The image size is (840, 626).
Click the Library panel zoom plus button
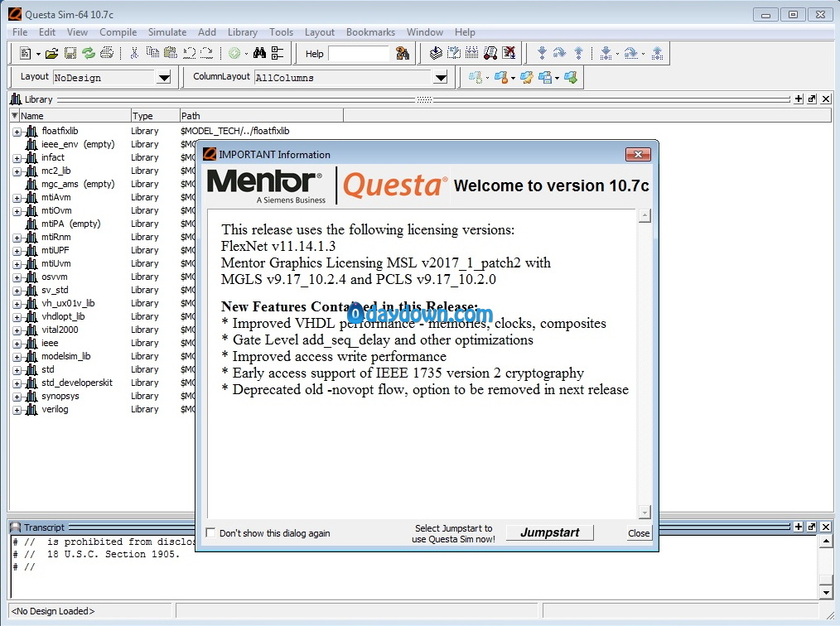tap(799, 99)
